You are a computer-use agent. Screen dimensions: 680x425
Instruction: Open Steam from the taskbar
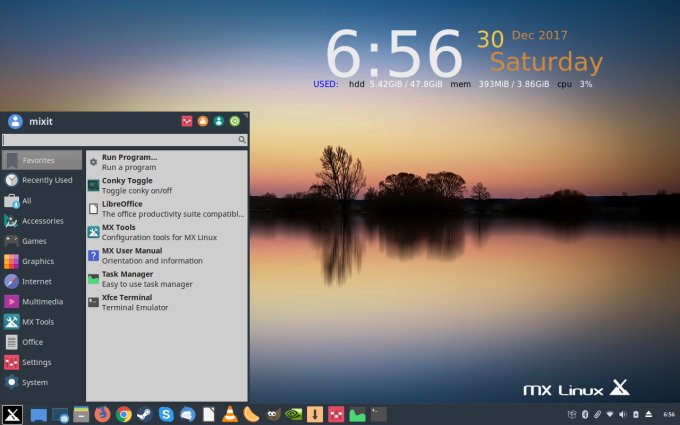144,414
